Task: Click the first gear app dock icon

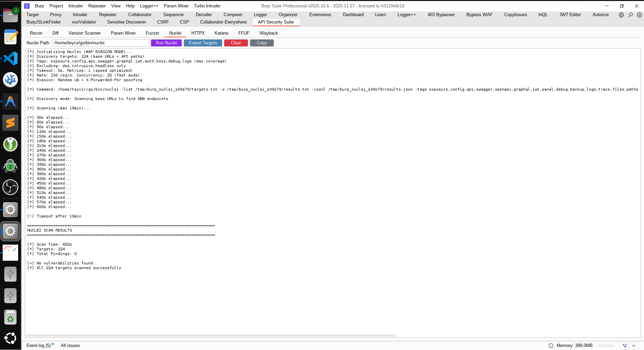Action: click(10, 210)
